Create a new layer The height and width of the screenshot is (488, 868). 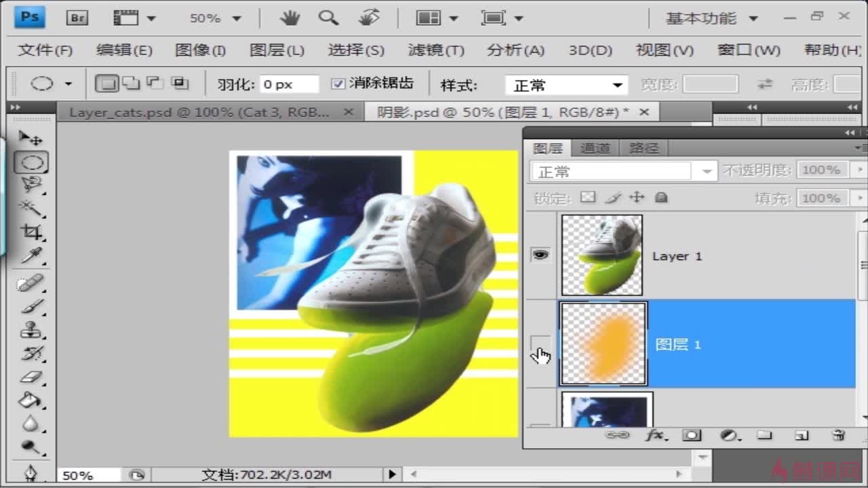[802, 435]
